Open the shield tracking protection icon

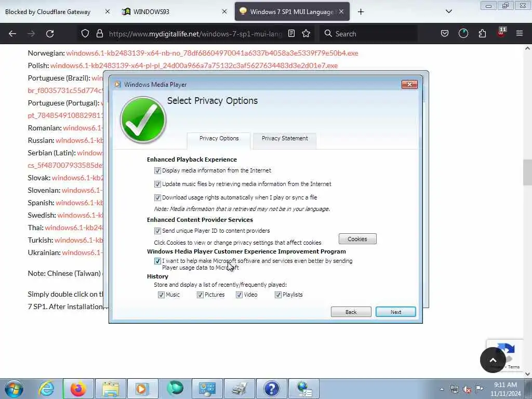click(x=85, y=33)
